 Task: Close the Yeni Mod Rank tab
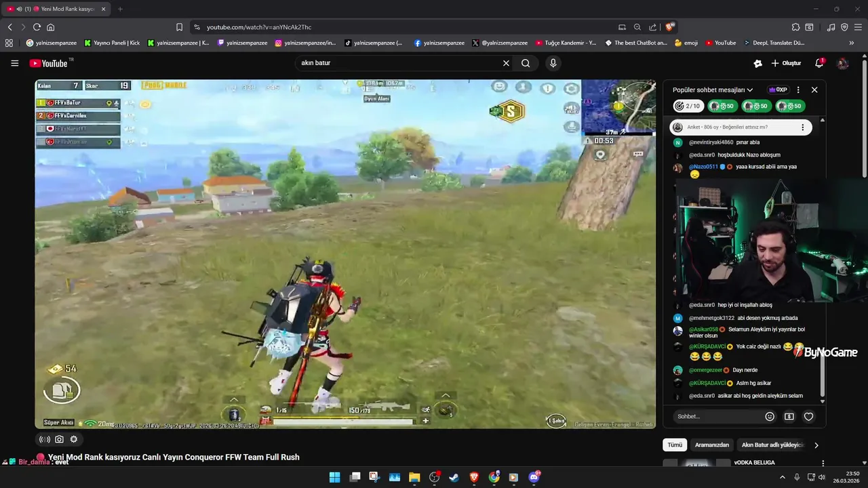point(103,9)
